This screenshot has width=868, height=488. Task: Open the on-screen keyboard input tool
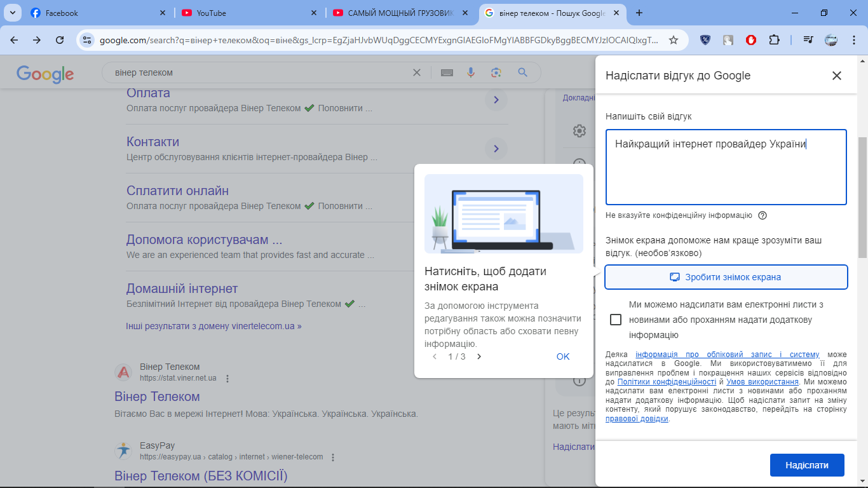point(447,72)
